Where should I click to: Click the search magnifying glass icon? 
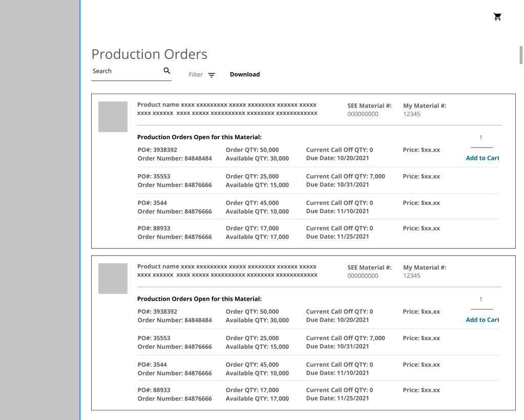pyautogui.click(x=167, y=71)
